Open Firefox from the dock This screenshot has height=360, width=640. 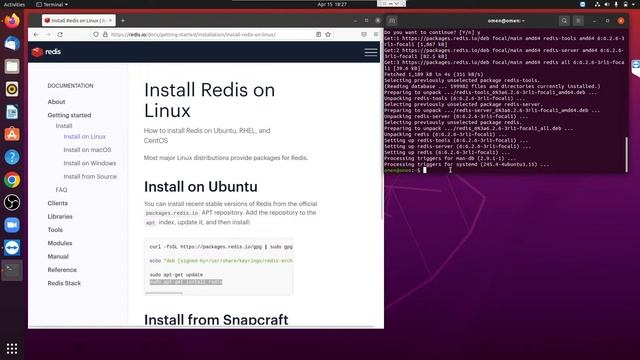12,20
